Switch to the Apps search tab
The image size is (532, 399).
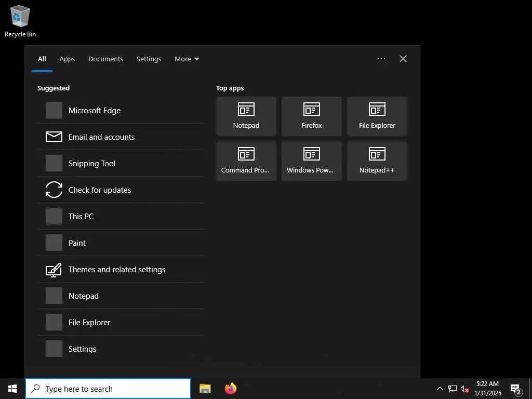pyautogui.click(x=67, y=59)
